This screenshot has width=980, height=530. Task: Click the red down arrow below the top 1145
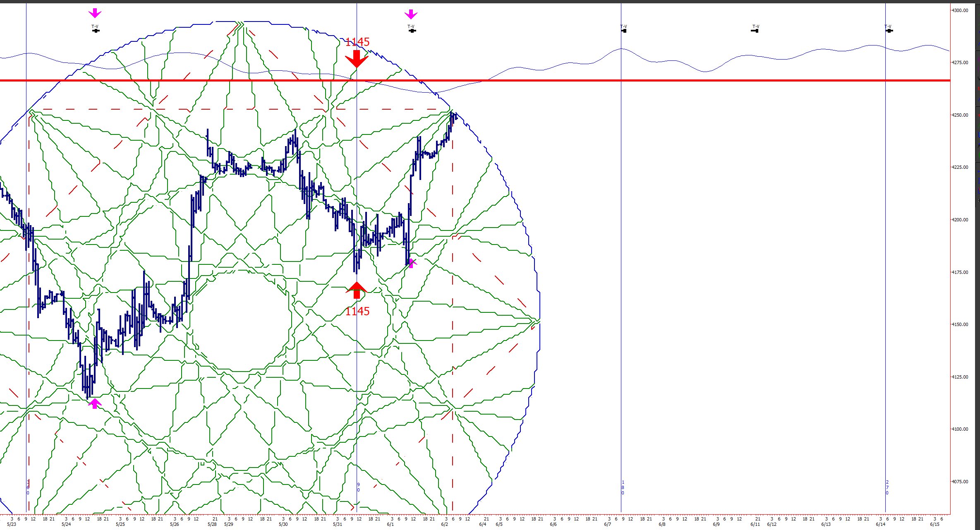(357, 59)
